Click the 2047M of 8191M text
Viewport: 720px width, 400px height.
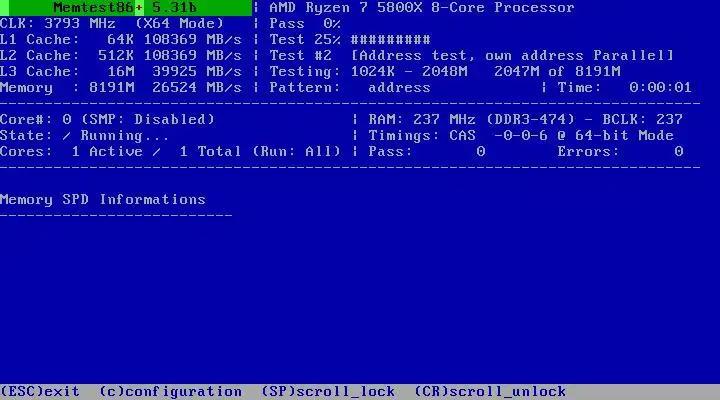[557, 72]
